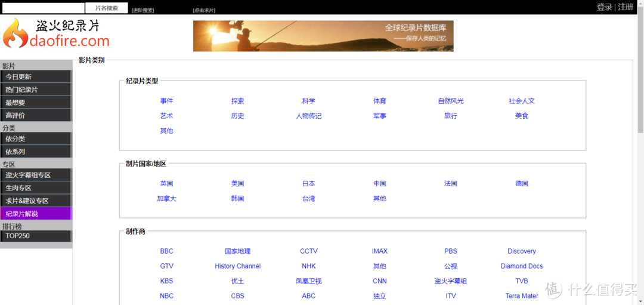Screen dimensions: 644x305
Task: Click the daofire.com flame logo
Action: pyautogui.click(x=57, y=33)
